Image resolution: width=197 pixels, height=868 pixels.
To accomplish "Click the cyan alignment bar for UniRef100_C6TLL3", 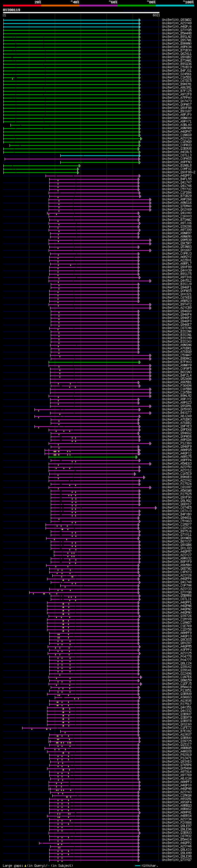I will [x=100, y=155].
